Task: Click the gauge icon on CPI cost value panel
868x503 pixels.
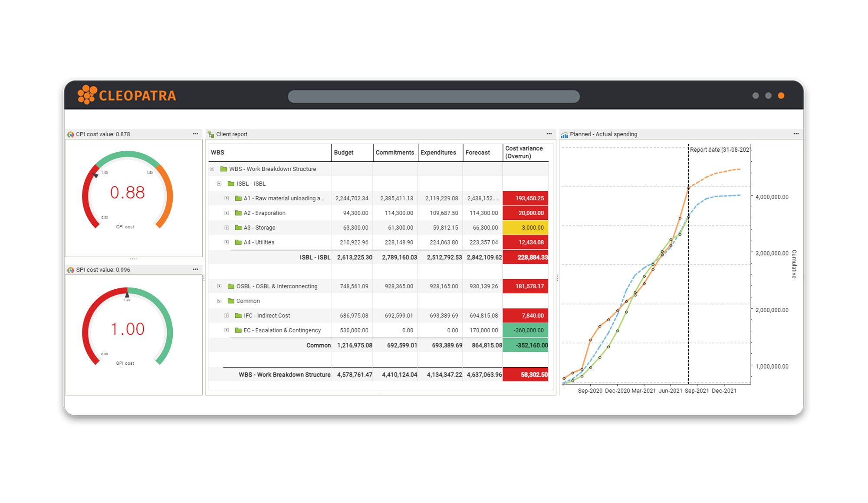Action: (71, 134)
